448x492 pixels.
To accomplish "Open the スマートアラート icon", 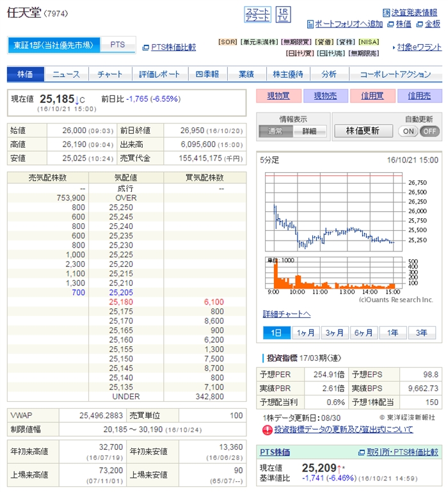I will pyautogui.click(x=257, y=15).
